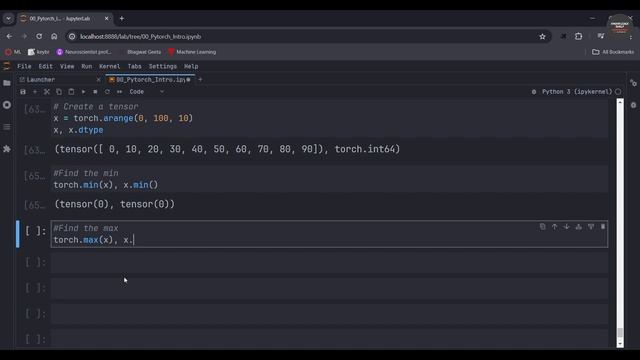This screenshot has height=360, width=640.
Task: Open Neuroscientist bookmark
Action: pos(84,52)
